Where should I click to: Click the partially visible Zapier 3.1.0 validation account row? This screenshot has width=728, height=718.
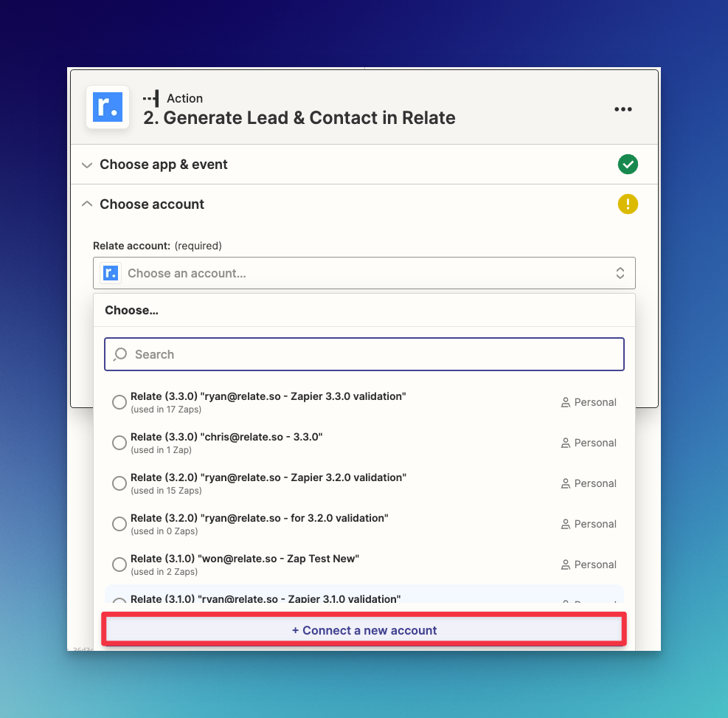click(x=364, y=595)
